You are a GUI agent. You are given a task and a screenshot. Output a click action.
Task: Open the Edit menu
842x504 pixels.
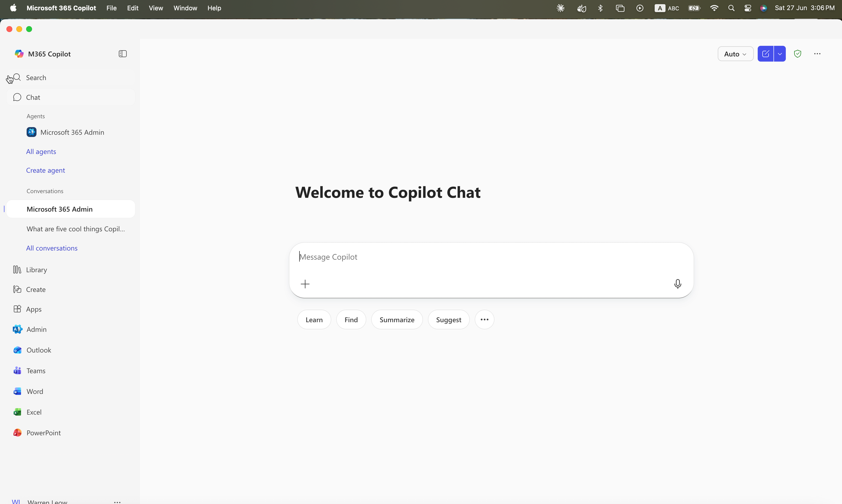coord(133,8)
